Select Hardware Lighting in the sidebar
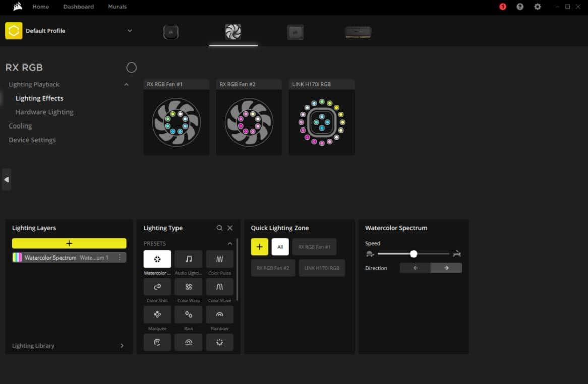 click(x=44, y=112)
